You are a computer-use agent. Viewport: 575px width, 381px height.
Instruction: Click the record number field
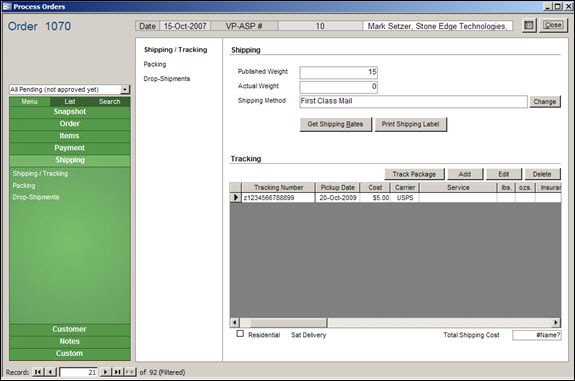click(78, 373)
